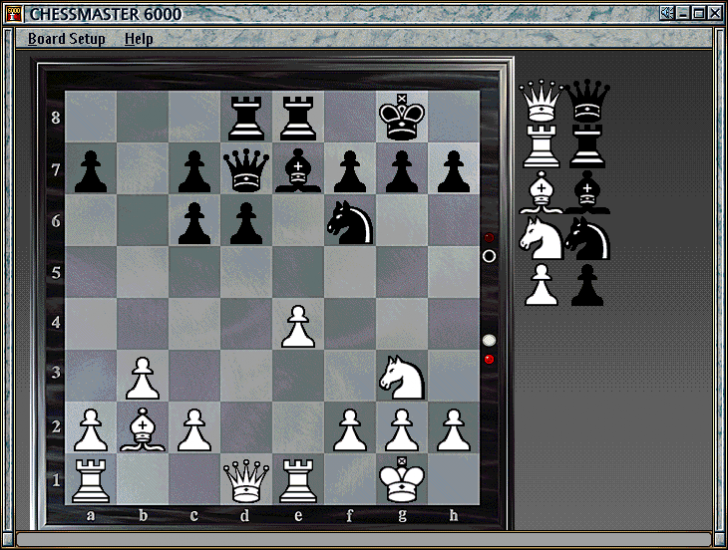Select the white pawn on e4
The height and width of the screenshot is (550, 728).
(298, 326)
